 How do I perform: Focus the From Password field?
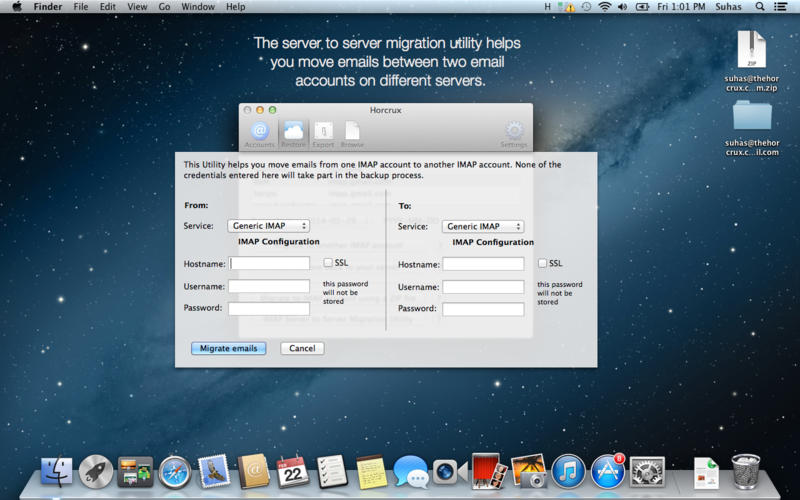click(269, 308)
